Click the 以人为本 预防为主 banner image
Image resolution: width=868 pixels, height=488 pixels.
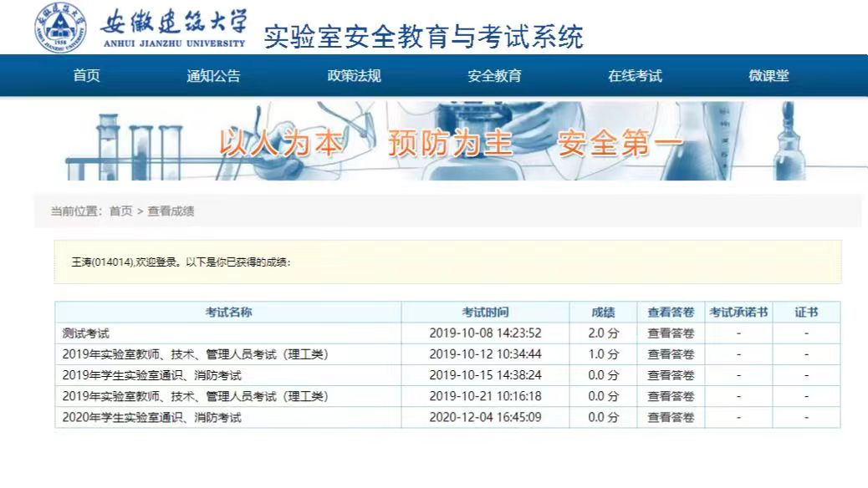[450, 142]
